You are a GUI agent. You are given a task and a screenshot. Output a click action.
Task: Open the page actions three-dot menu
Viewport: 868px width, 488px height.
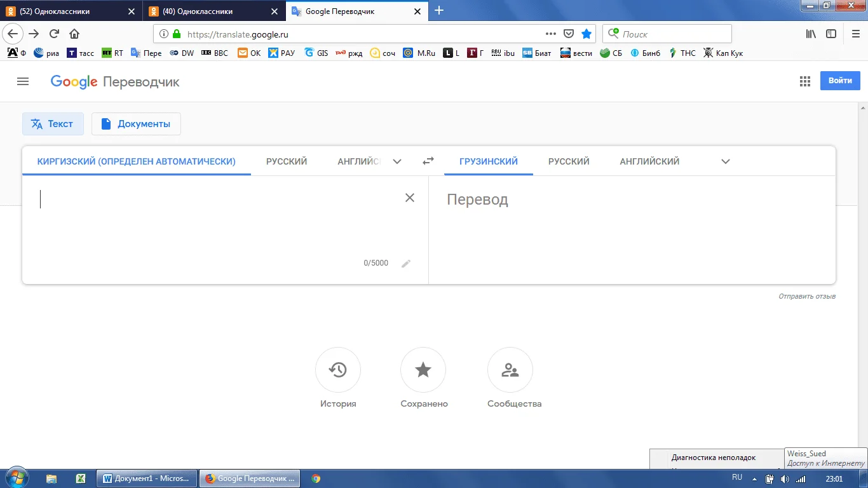[x=552, y=34]
